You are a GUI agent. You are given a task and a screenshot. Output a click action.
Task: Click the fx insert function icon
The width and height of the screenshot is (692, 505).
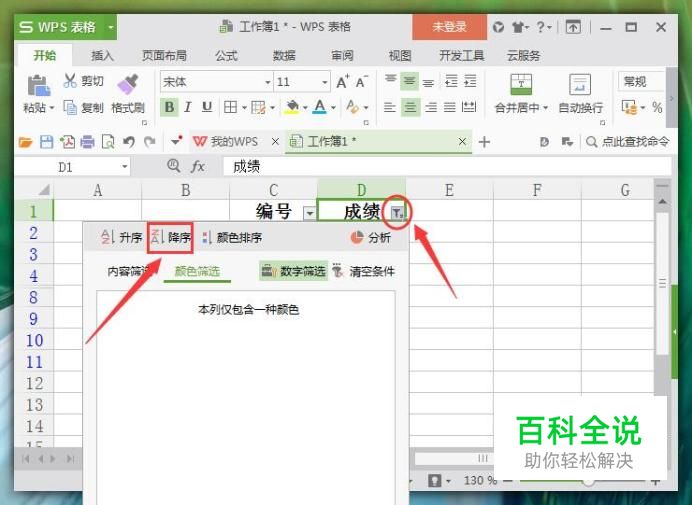tap(197, 167)
